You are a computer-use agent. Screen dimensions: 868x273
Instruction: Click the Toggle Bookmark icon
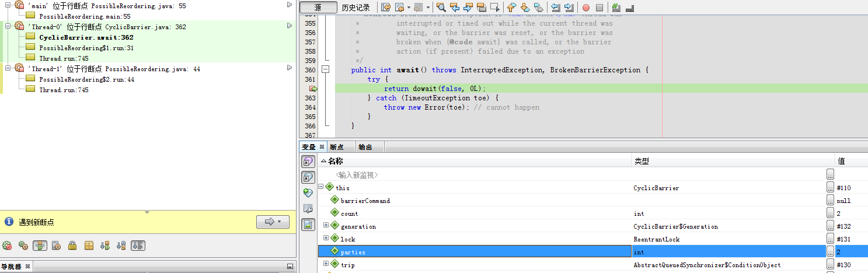(x=539, y=8)
